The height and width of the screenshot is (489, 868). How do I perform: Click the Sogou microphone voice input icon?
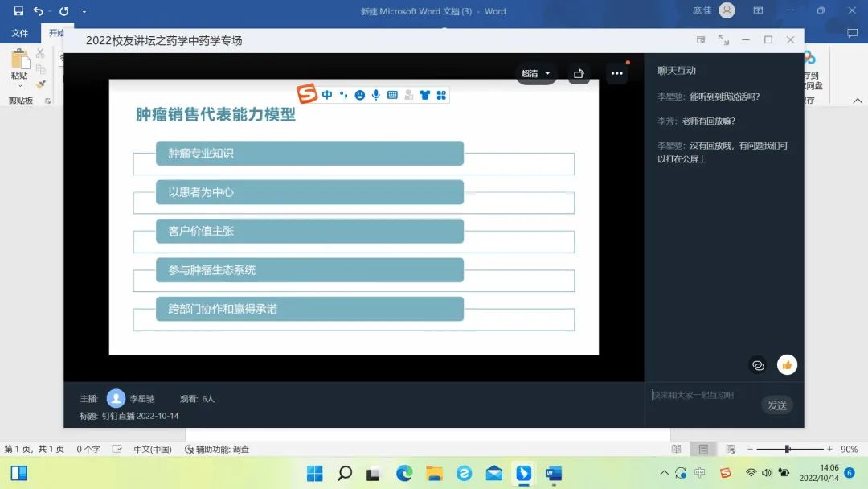pyautogui.click(x=375, y=95)
